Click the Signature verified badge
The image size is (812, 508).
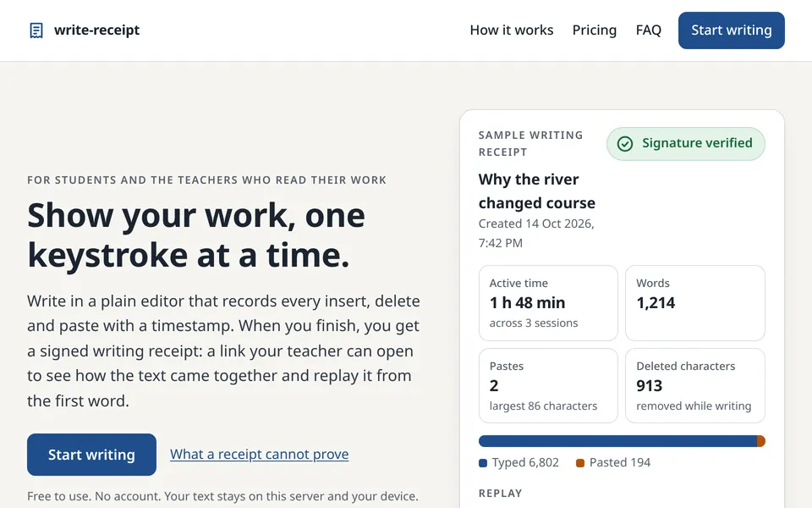click(686, 144)
